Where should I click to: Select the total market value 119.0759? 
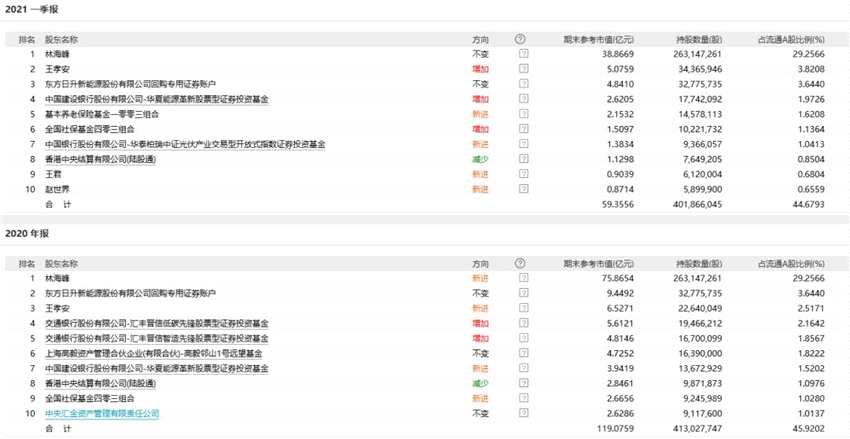pyautogui.click(x=615, y=428)
